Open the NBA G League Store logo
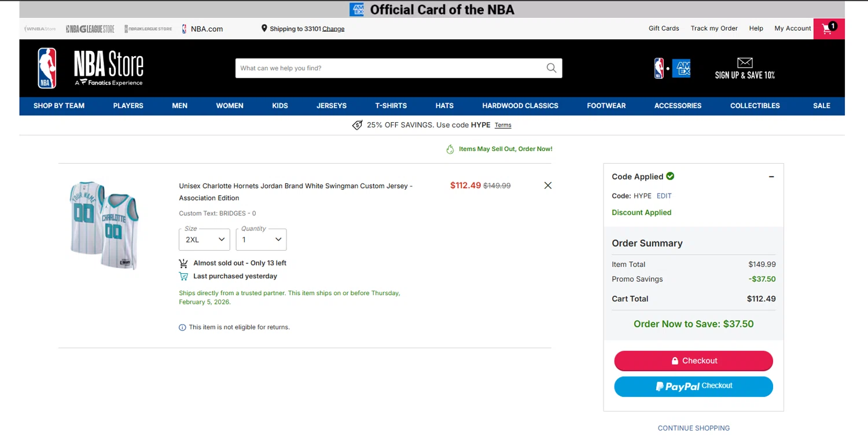868x441 pixels. 90,29
